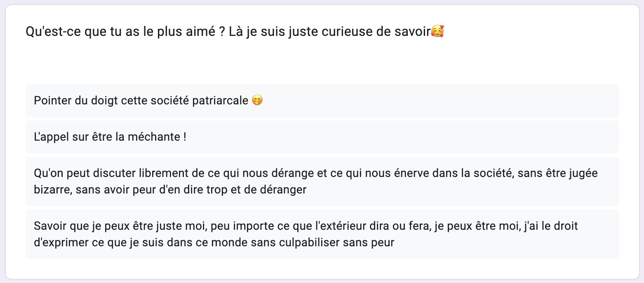
Task: Click the blushing emoji after 'patriarcale'
Action: [257, 101]
